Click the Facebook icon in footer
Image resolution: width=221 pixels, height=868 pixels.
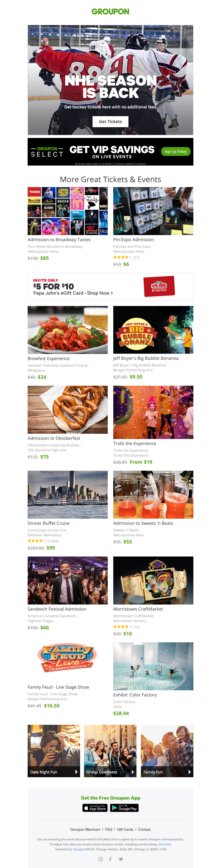point(110,859)
